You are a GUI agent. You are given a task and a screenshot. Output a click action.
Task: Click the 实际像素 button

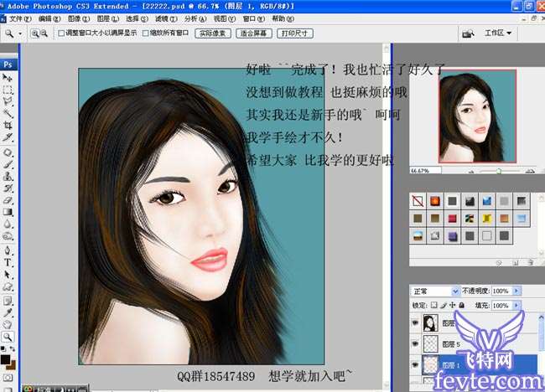tap(213, 34)
